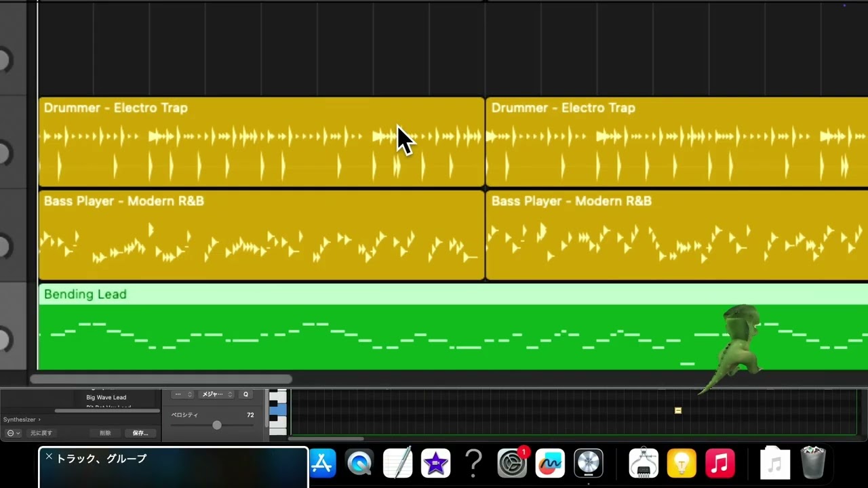Screen dimensions: 868x488
Task: Click the Bass Player track header knob
Action: 4,247
